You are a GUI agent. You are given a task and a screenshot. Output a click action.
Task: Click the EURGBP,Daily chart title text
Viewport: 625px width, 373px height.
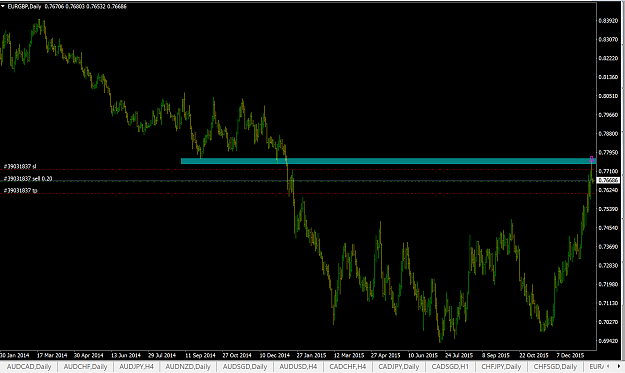[24, 6]
